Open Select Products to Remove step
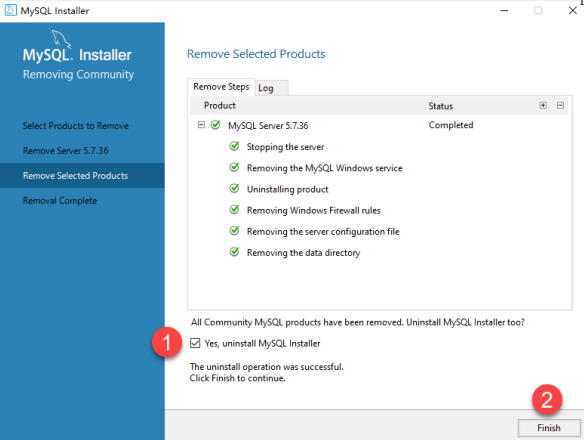This screenshot has width=584, height=440. [76, 126]
